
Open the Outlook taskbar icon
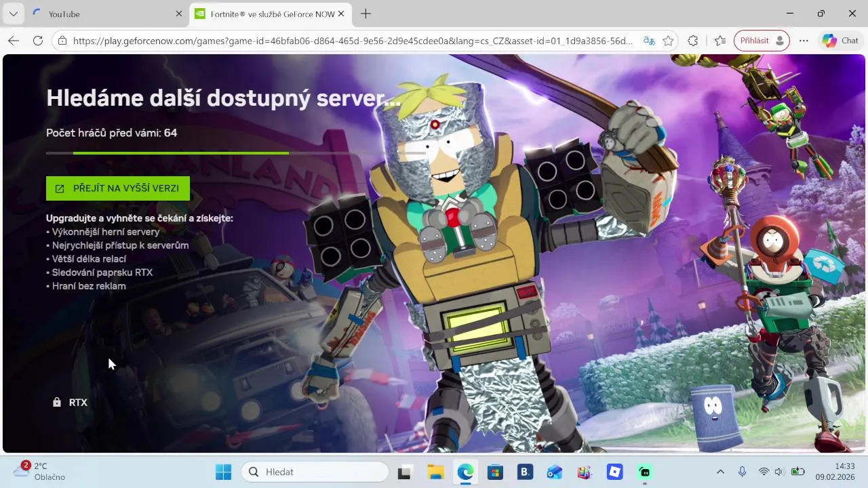555,472
